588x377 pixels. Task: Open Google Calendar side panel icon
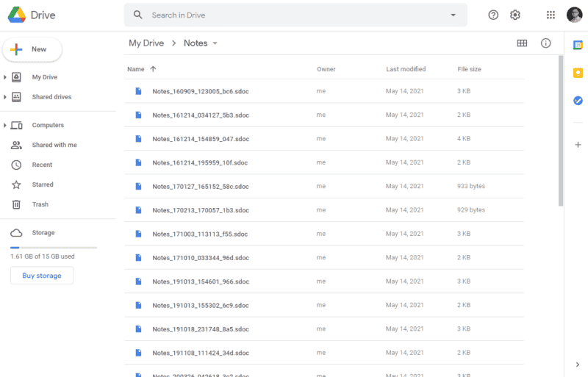click(578, 46)
